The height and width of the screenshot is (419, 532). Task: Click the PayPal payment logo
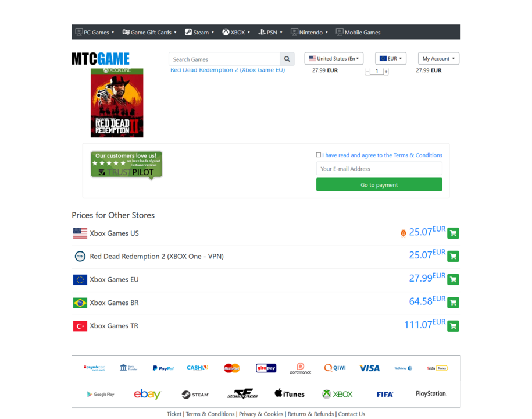point(163,368)
